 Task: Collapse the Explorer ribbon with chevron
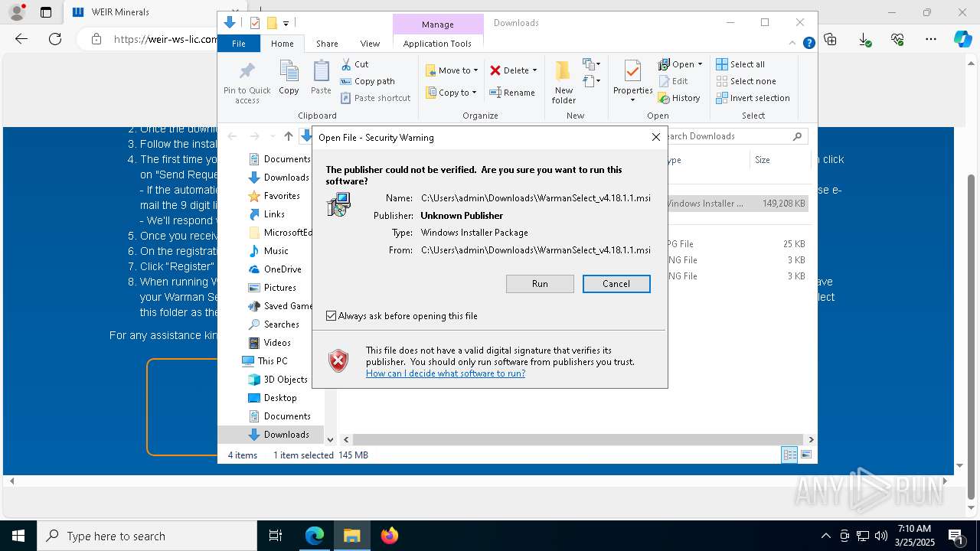click(793, 44)
